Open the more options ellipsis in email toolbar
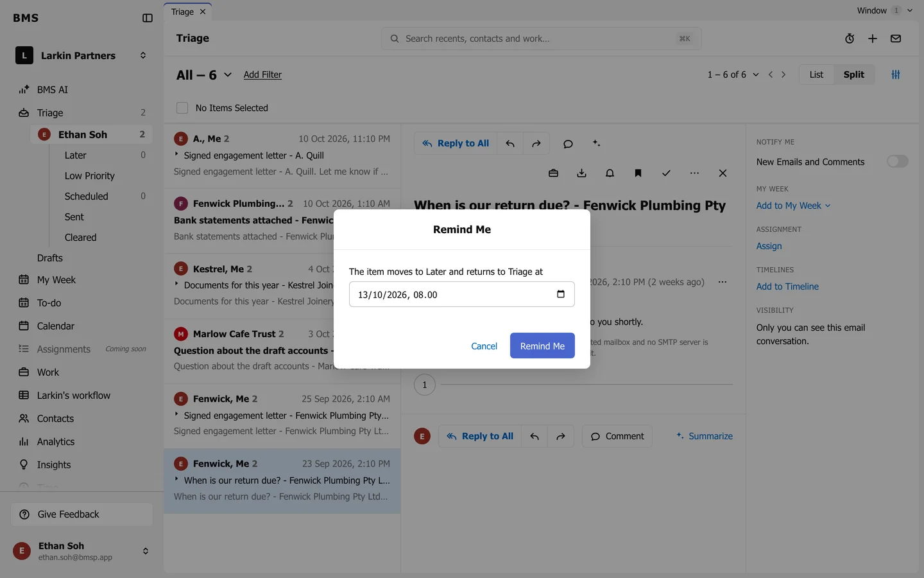 pyautogui.click(x=694, y=173)
